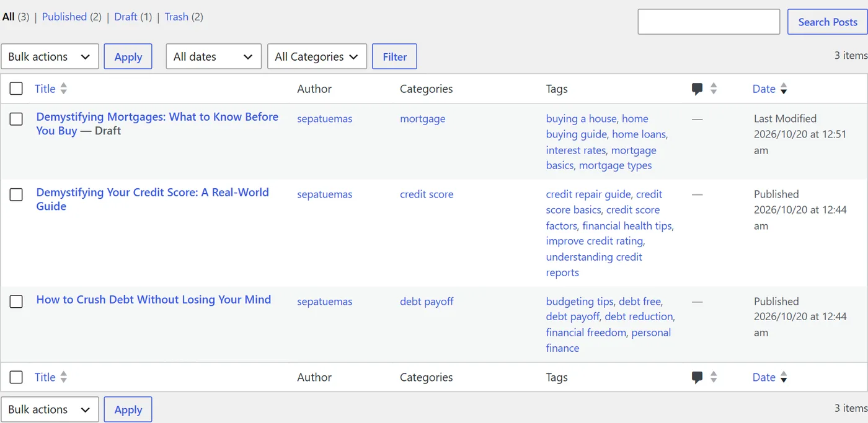The image size is (868, 423).
Task: Click the bottom Apply button
Action: [128, 409]
